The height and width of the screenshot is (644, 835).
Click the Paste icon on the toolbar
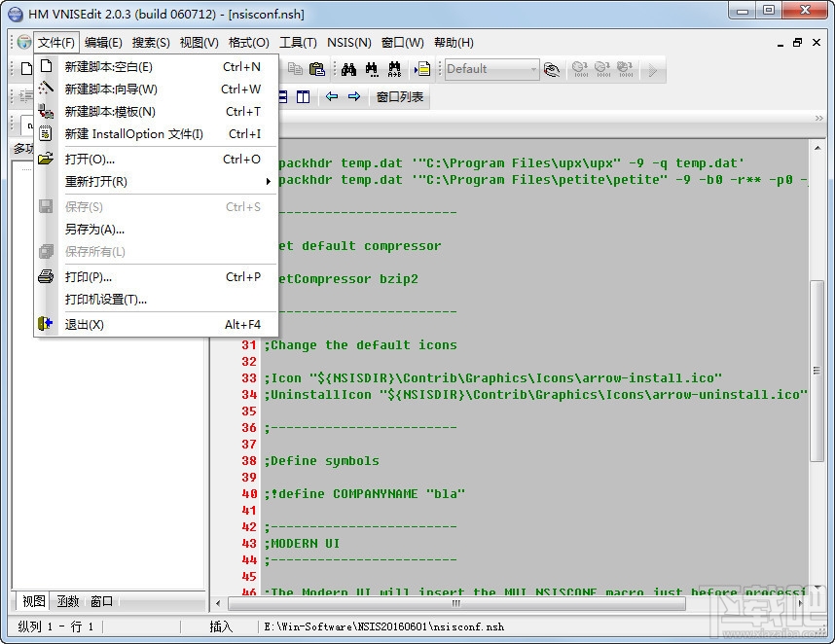[317, 70]
